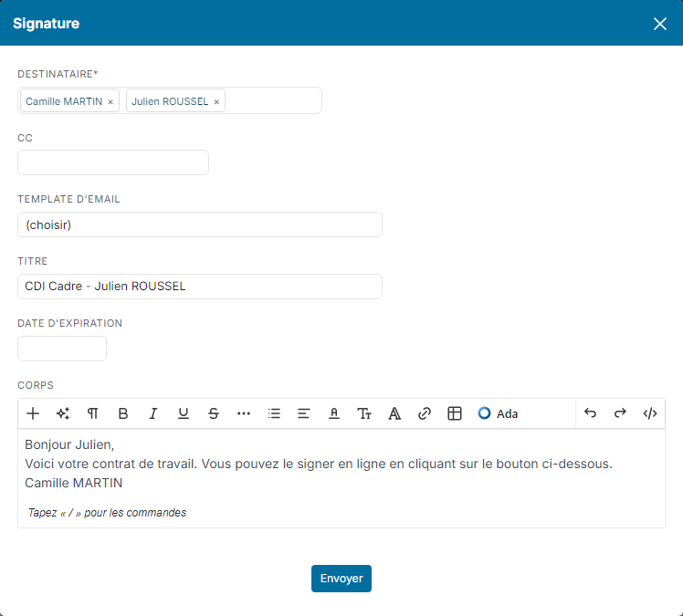Open the Template d'email dropdown
This screenshot has height=616, width=683.
pos(200,224)
